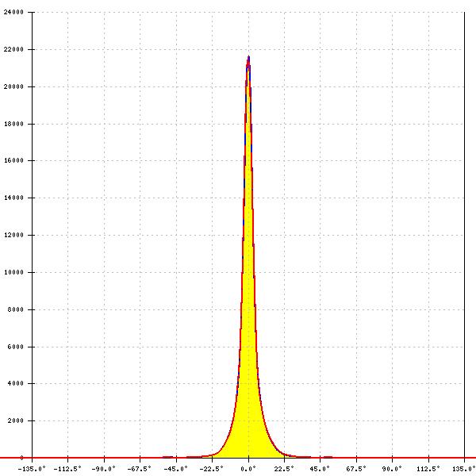
Task: Click the 18000 y-axis label
Action: pyautogui.click(x=13, y=124)
